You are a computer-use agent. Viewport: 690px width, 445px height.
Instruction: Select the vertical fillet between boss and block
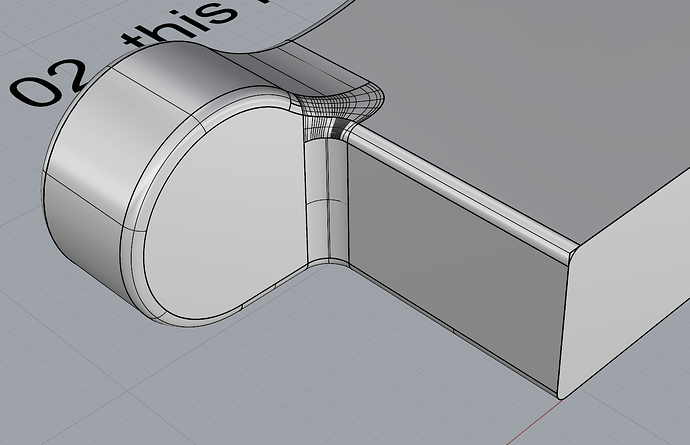pos(327,198)
